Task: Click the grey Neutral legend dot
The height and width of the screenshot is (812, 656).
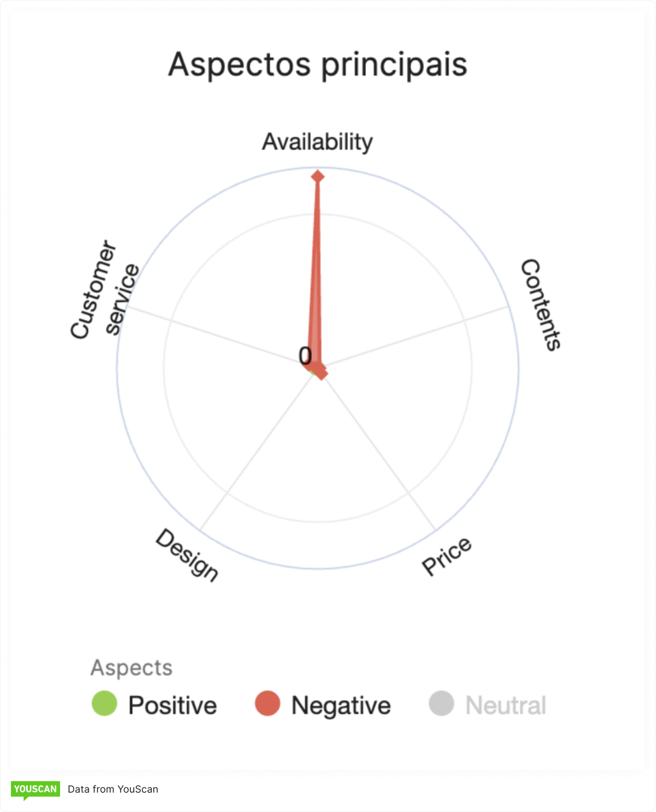Action: point(441,703)
